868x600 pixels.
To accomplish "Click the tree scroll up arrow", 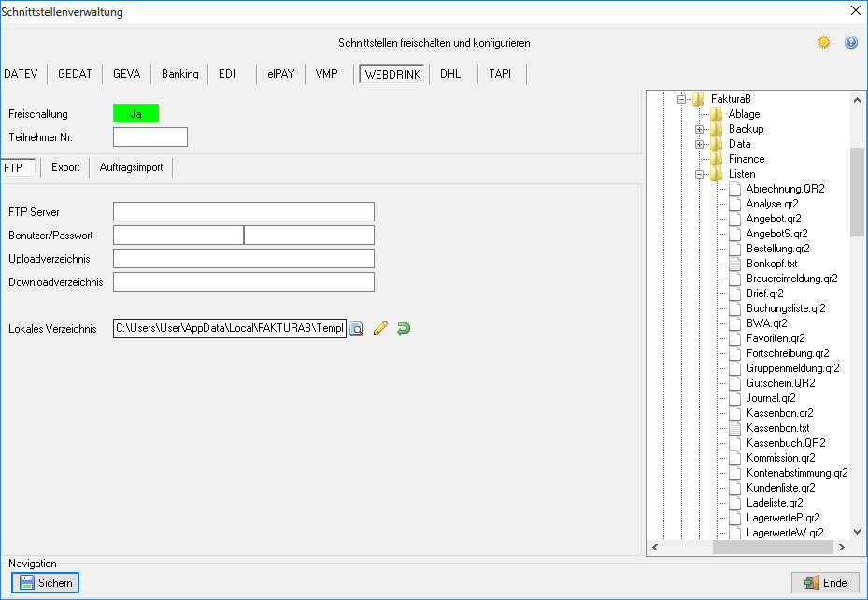I will tap(857, 100).
